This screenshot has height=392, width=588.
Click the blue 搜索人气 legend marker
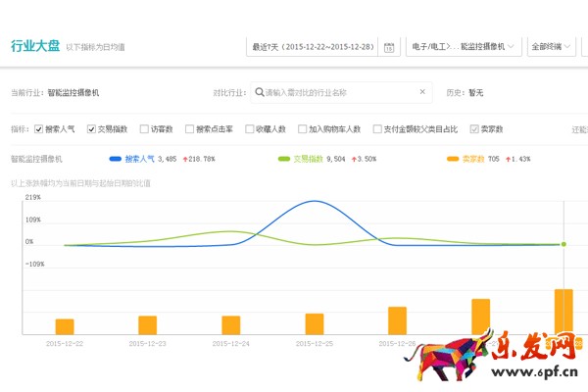pyautogui.click(x=116, y=158)
